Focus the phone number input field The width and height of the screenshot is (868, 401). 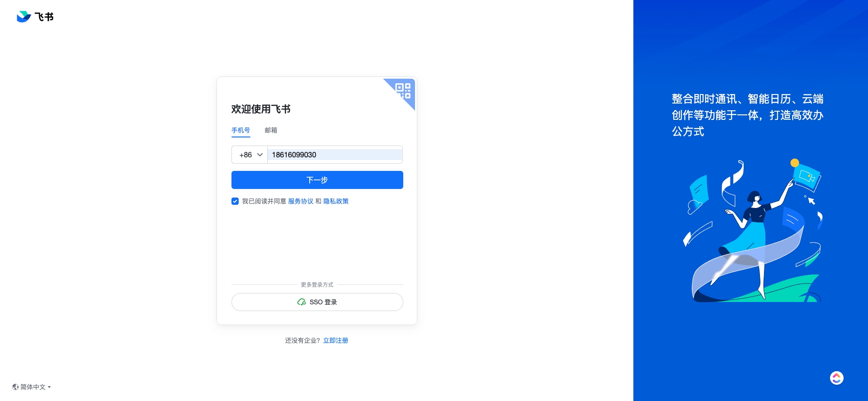335,155
